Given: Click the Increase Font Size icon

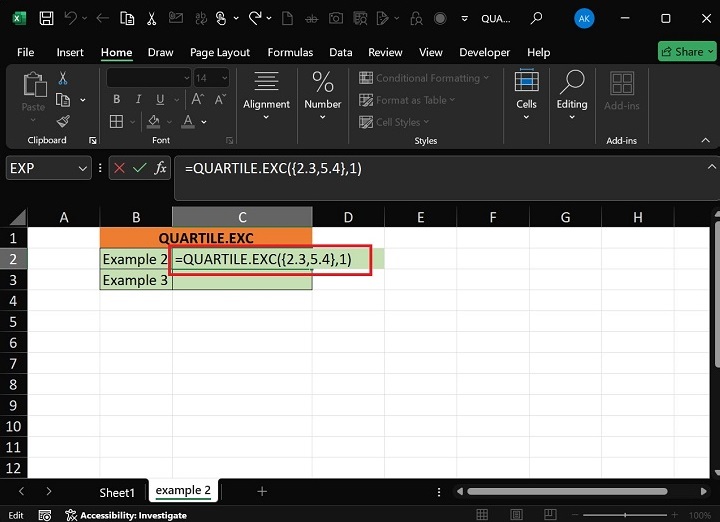Looking at the screenshot, I should pyautogui.click(x=197, y=99).
